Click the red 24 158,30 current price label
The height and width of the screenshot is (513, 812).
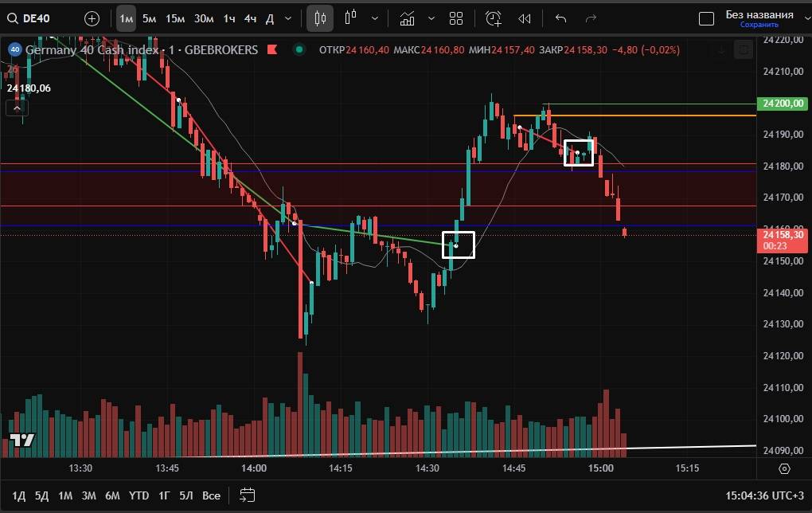coord(783,240)
